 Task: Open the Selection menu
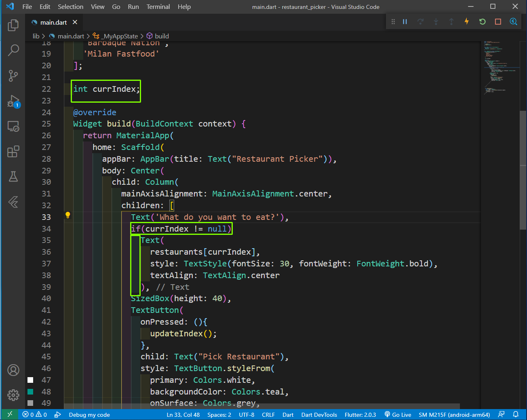point(70,7)
